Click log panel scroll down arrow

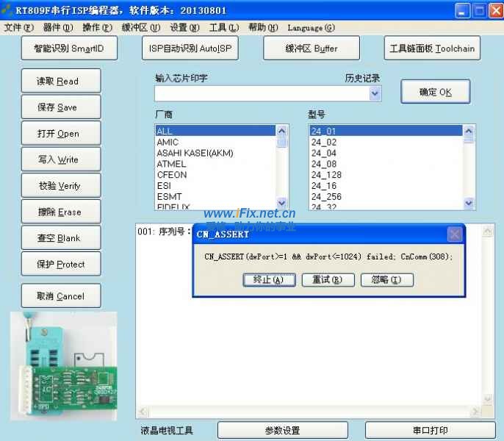[488, 400]
